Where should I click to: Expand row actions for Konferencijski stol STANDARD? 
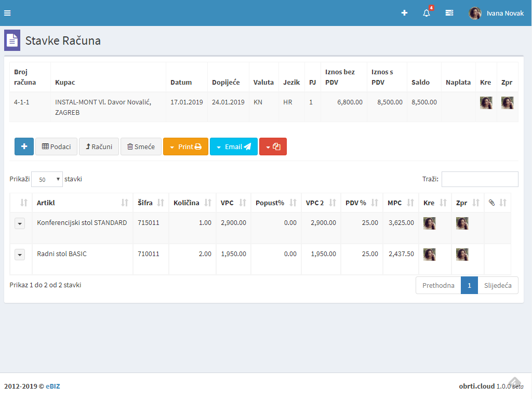[20, 223]
